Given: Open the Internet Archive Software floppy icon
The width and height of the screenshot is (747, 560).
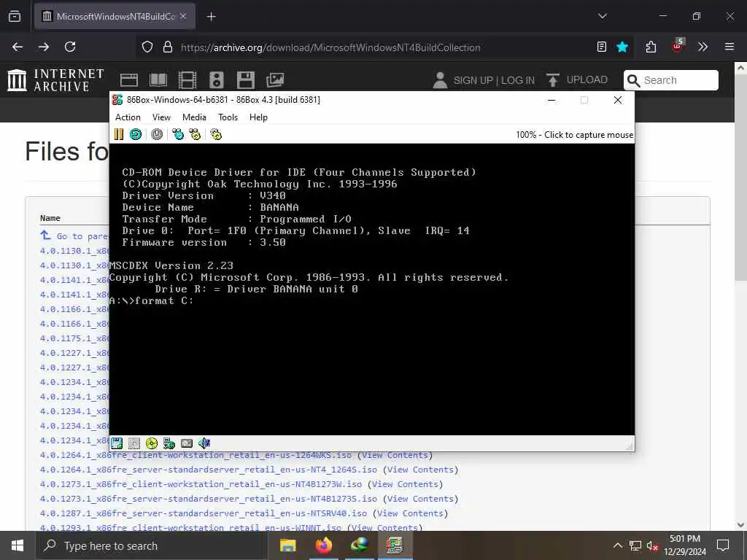Looking at the screenshot, I should pos(245,80).
